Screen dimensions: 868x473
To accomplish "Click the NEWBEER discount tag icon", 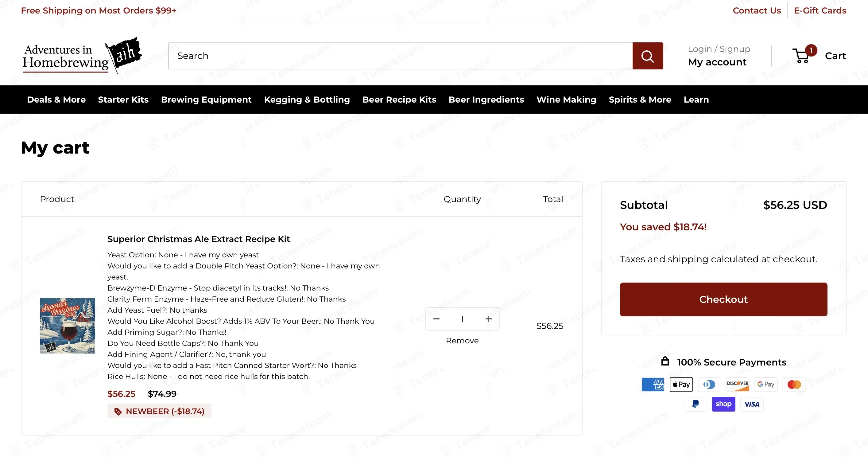I will [118, 412].
